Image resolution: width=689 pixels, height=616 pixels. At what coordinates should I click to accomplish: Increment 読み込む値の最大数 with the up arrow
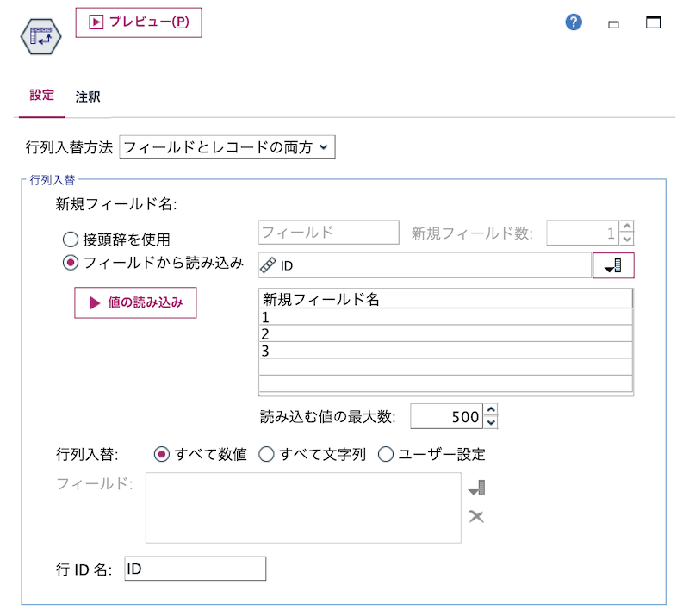[x=489, y=411]
